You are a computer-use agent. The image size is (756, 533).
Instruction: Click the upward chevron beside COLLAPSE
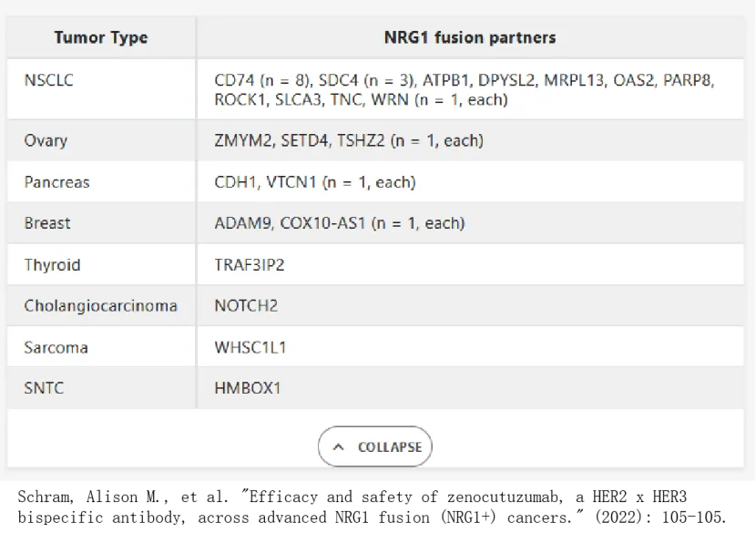click(339, 447)
